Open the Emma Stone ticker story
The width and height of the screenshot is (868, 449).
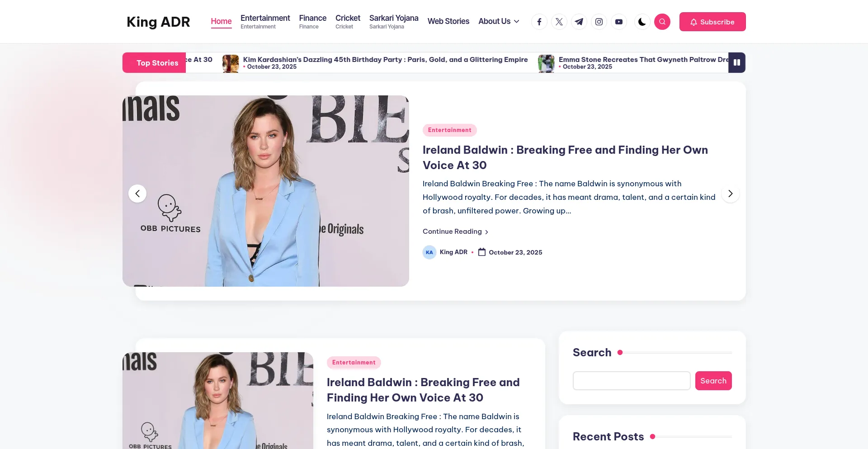point(643,59)
